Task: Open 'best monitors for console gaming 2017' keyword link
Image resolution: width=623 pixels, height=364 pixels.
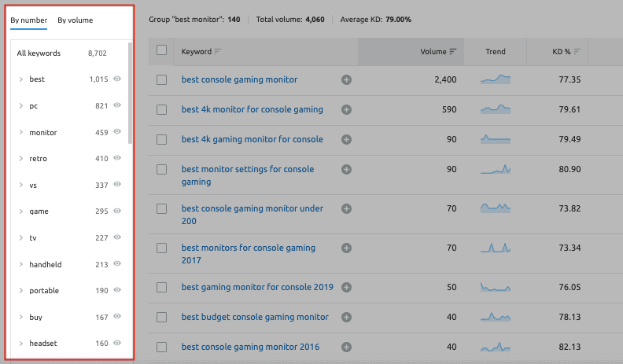Action: tap(248, 248)
